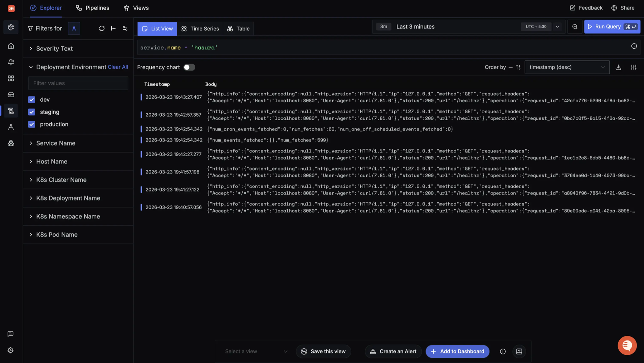Click the zoom out magnifier icon
Viewport: 644px width, 363px height.
[x=575, y=27]
